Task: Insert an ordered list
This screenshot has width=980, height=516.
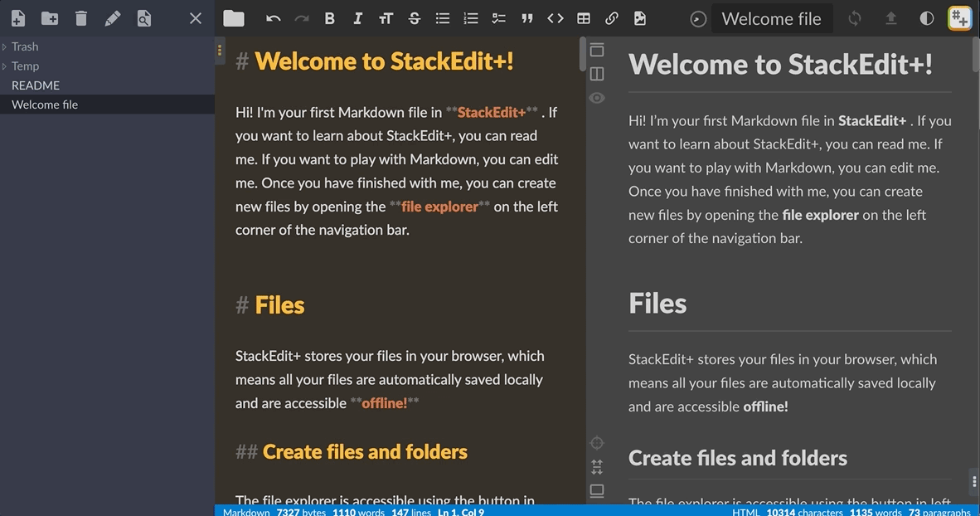Action: pyautogui.click(x=471, y=18)
